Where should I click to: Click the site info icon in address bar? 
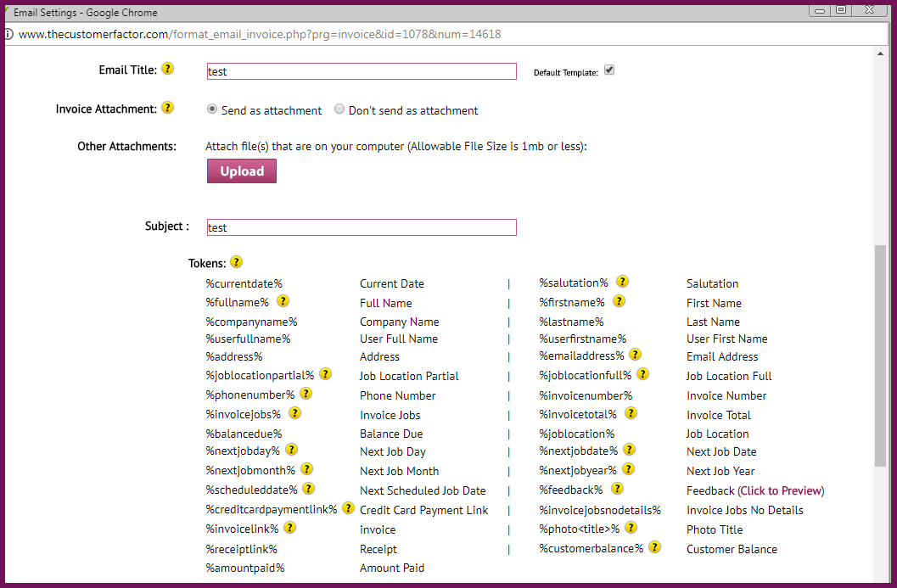coord(8,34)
